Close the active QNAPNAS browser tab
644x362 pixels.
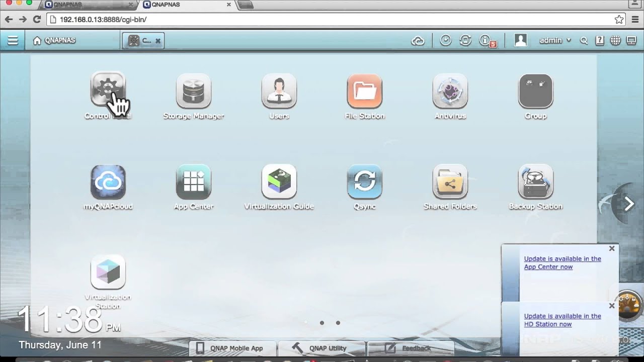pos(229,5)
